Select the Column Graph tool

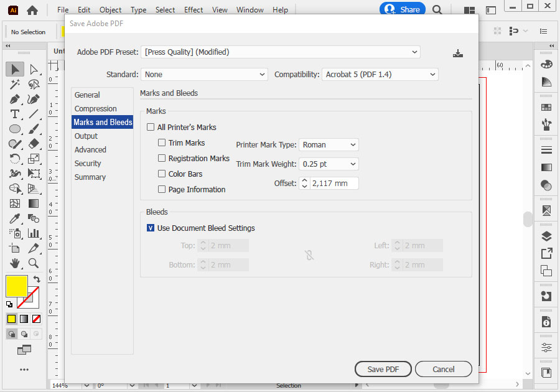coord(34,233)
